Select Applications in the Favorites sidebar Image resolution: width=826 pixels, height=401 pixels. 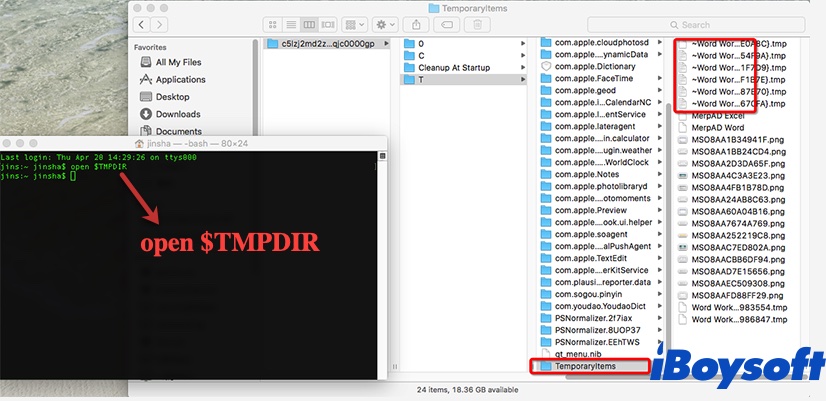click(x=180, y=79)
